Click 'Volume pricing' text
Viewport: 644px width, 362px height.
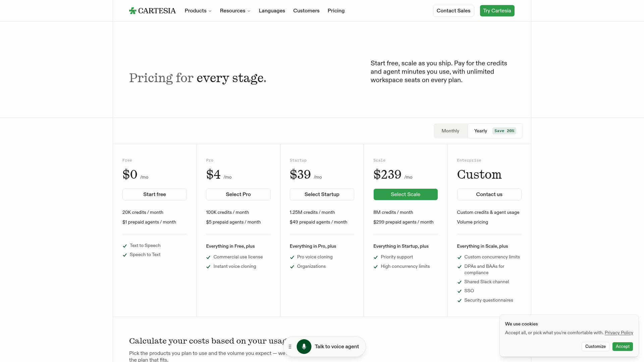(473, 222)
